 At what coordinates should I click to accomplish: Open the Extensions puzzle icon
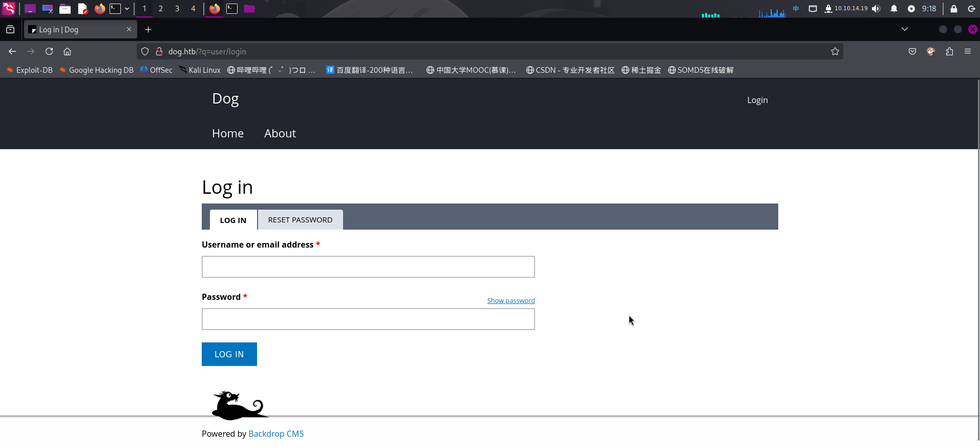949,51
